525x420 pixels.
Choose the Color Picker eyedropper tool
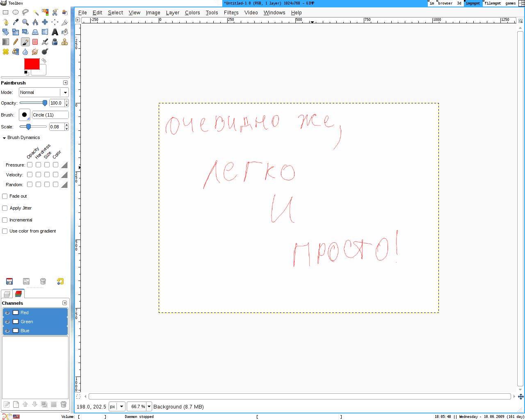[16, 22]
